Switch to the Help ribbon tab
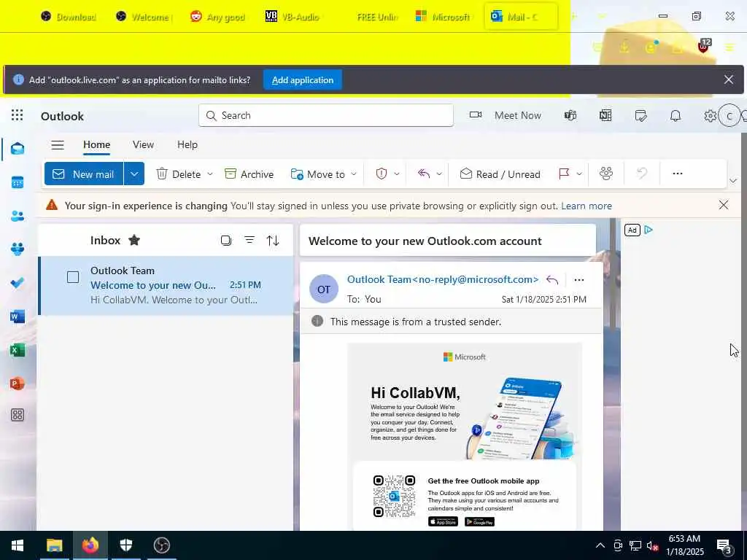Screen dimensions: 747x560 [x=187, y=145]
